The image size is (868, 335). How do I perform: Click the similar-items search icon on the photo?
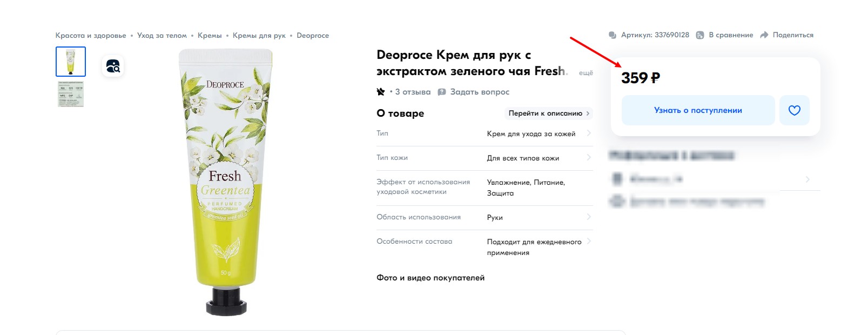click(113, 66)
